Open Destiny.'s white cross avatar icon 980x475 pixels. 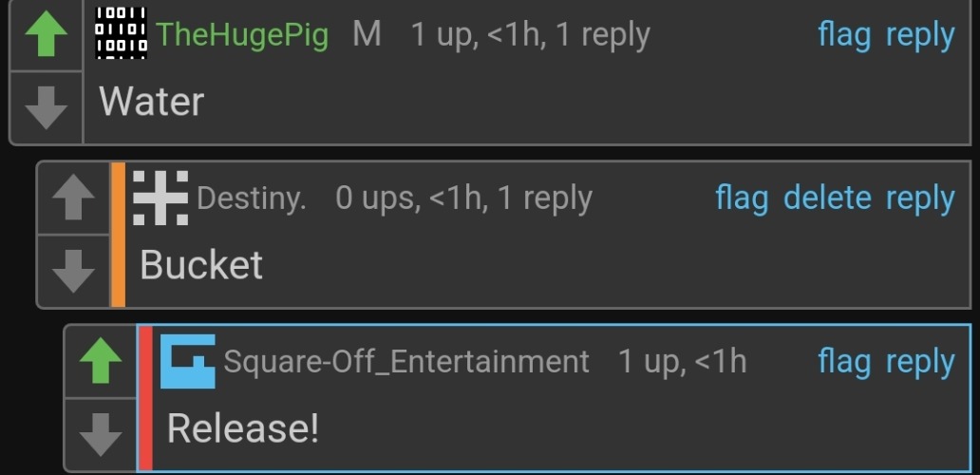160,198
